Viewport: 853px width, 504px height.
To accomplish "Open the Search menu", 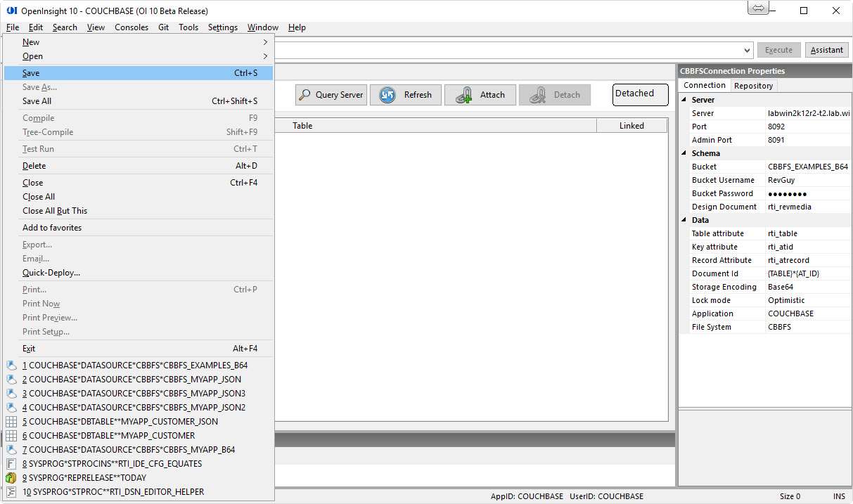I will click(65, 27).
